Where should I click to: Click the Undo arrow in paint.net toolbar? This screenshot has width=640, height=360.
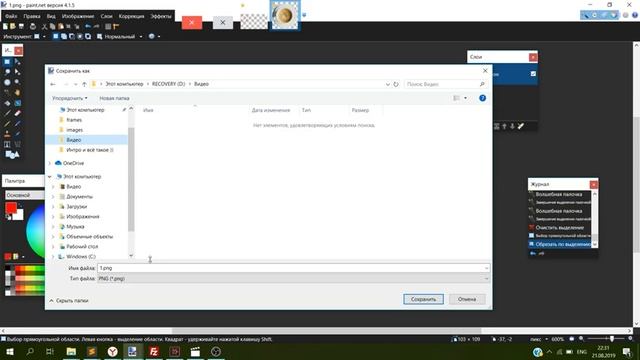88,27
